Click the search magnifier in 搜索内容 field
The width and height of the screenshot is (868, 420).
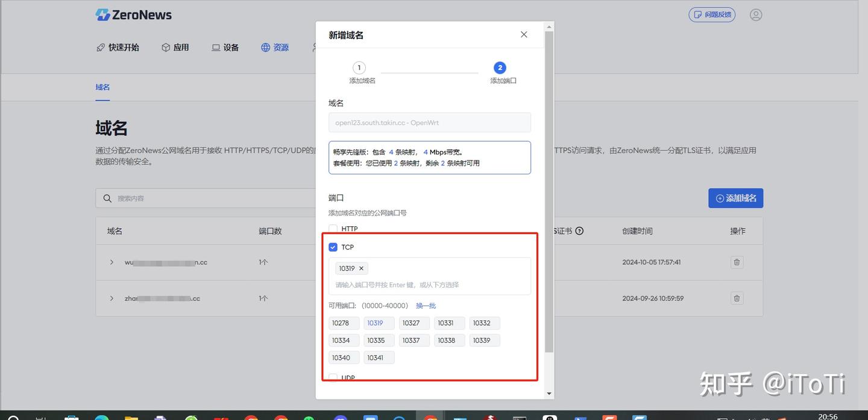[107, 198]
